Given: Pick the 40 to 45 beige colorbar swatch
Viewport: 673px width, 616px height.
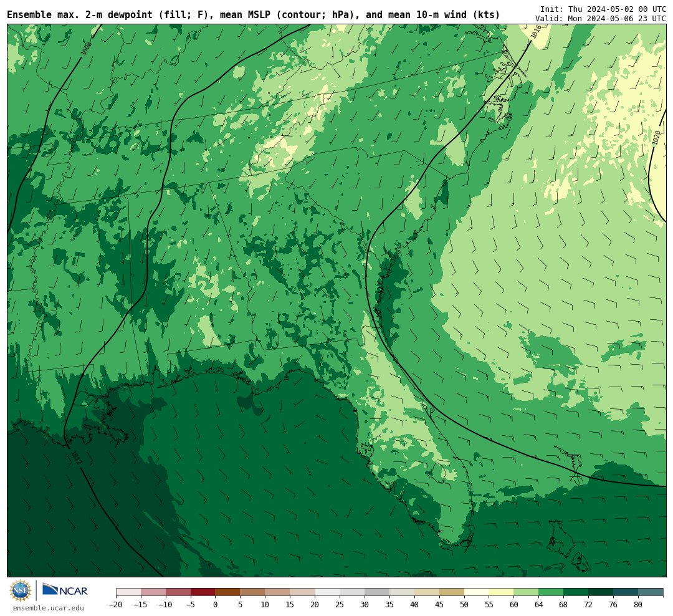Looking at the screenshot, I should click(x=427, y=592).
